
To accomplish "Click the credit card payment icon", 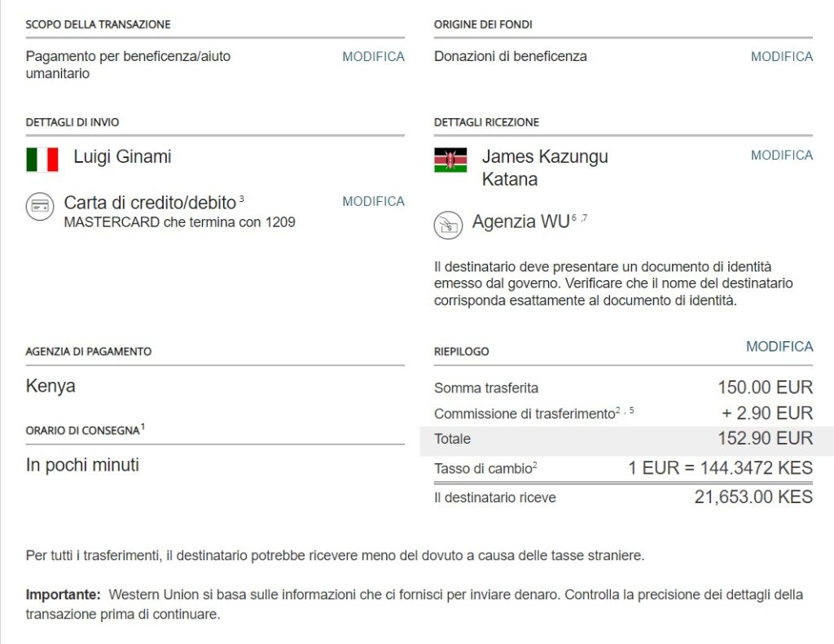I will point(39,207).
